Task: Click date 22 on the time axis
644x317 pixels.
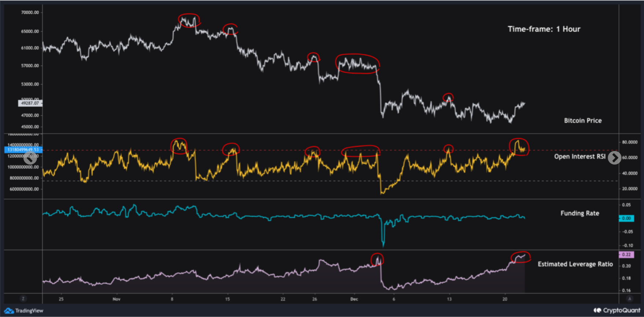Action: 283,299
